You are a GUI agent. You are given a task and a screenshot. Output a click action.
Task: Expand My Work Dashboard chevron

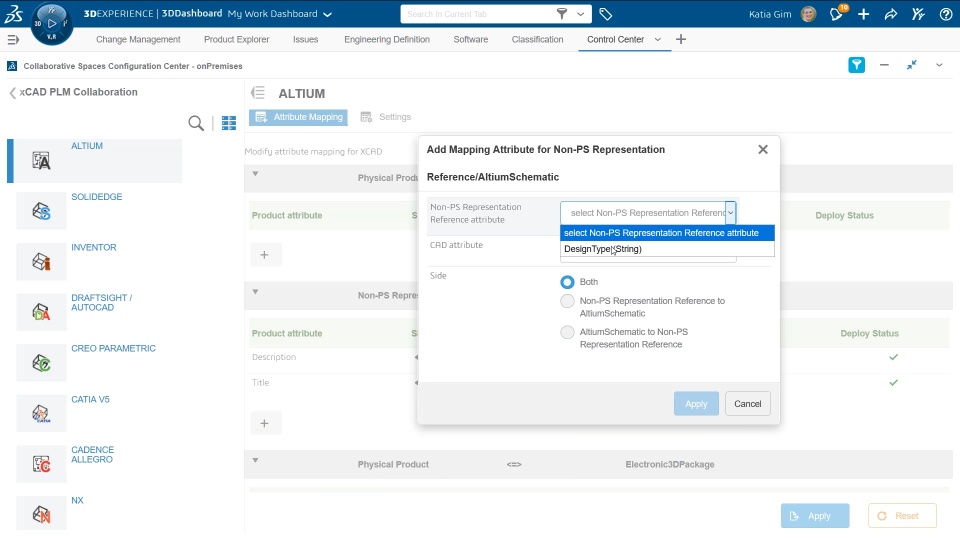click(x=328, y=14)
